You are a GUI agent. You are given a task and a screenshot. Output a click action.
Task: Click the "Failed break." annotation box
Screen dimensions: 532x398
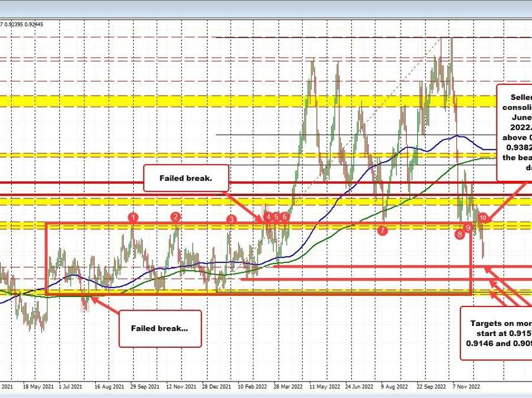click(186, 178)
